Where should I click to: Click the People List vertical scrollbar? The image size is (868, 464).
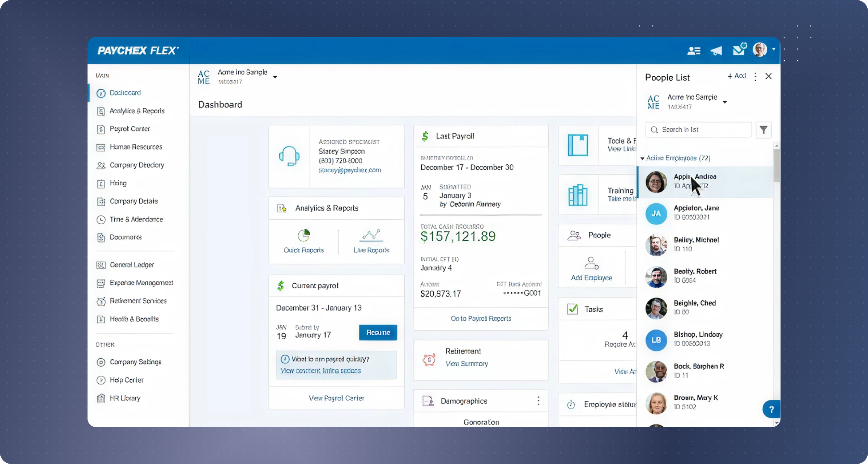tap(776, 166)
